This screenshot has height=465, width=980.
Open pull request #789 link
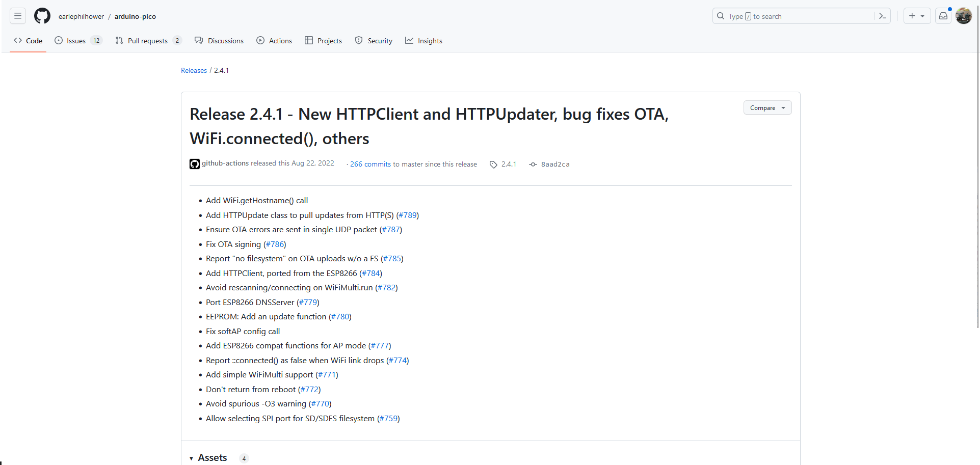point(408,215)
